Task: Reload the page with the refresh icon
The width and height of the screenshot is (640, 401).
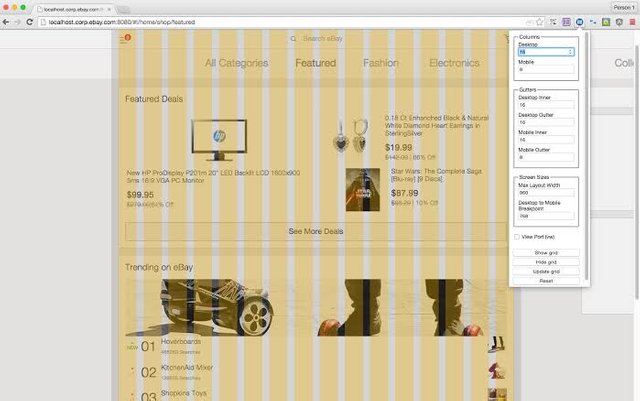Action: 29,22
